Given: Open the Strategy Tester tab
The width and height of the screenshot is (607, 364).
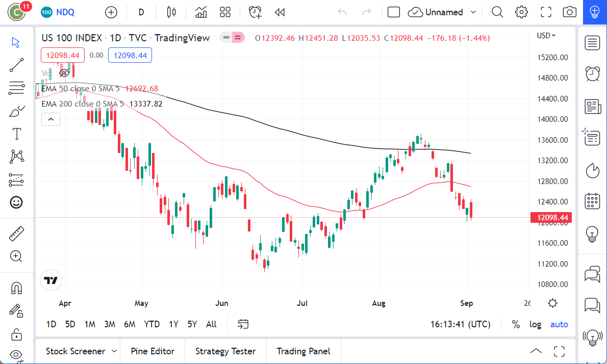Looking at the screenshot, I should pyautogui.click(x=225, y=351).
